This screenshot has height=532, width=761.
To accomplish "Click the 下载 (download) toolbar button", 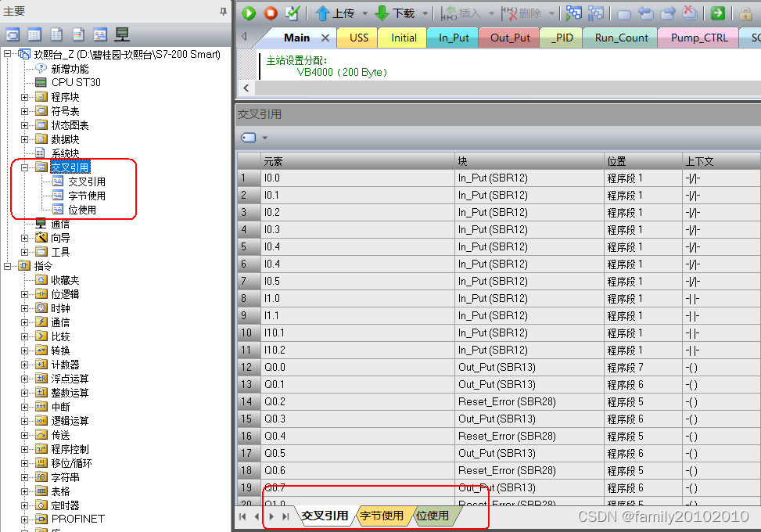I will tap(395, 13).
